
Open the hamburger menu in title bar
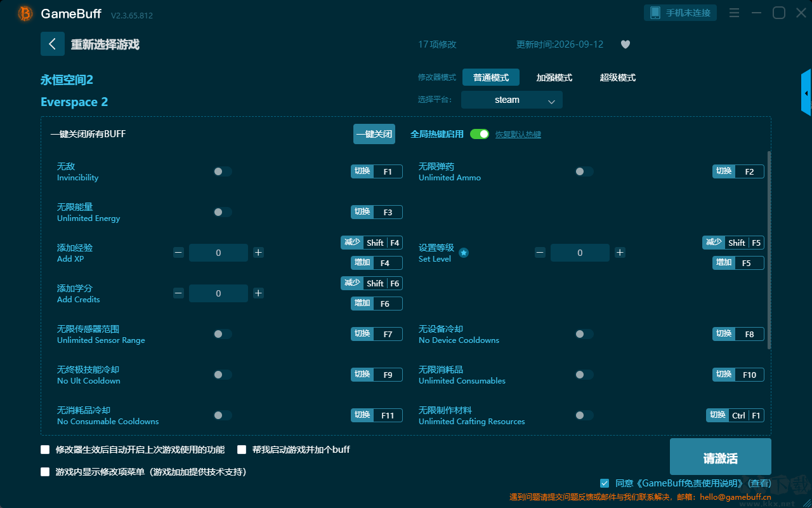tap(734, 13)
